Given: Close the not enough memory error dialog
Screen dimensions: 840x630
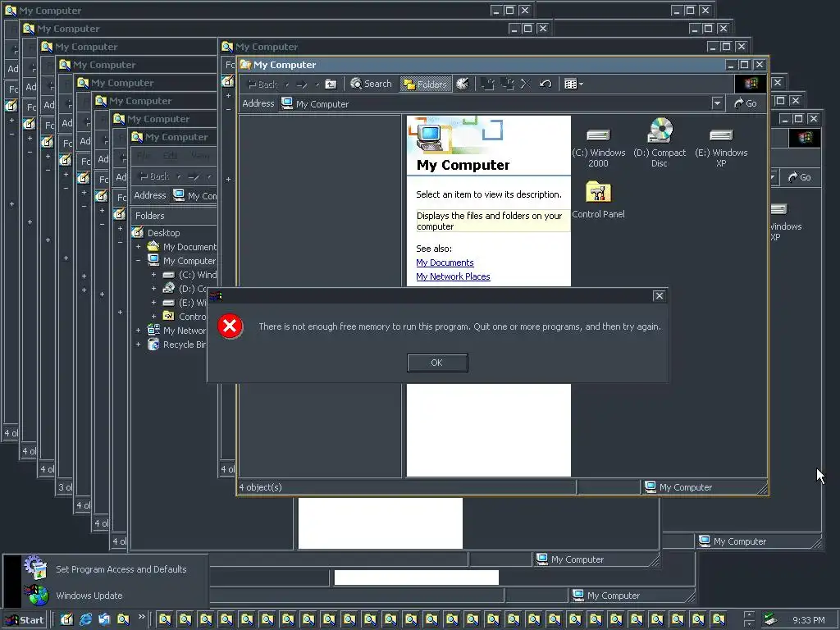Looking at the screenshot, I should (x=659, y=295).
